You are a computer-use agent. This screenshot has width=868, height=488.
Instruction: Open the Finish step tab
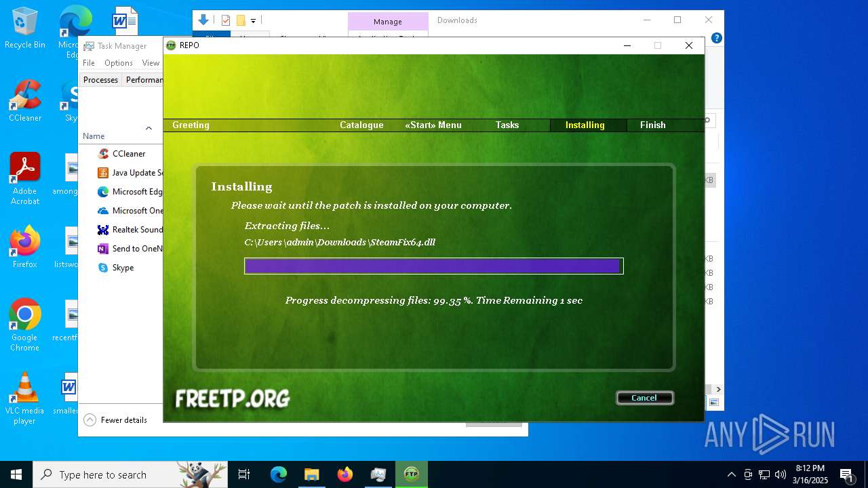click(653, 125)
